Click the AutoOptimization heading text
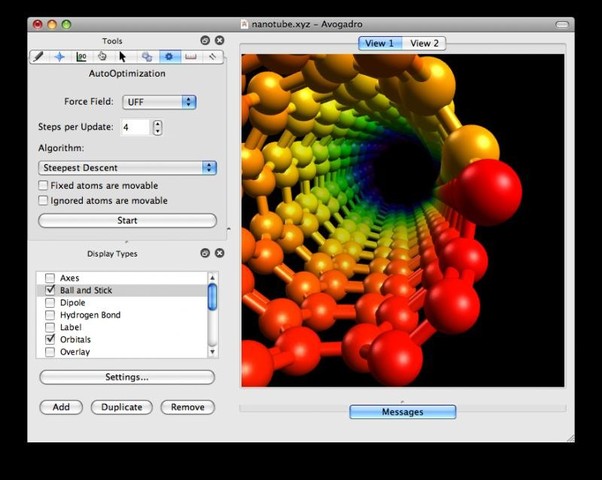 click(127, 73)
